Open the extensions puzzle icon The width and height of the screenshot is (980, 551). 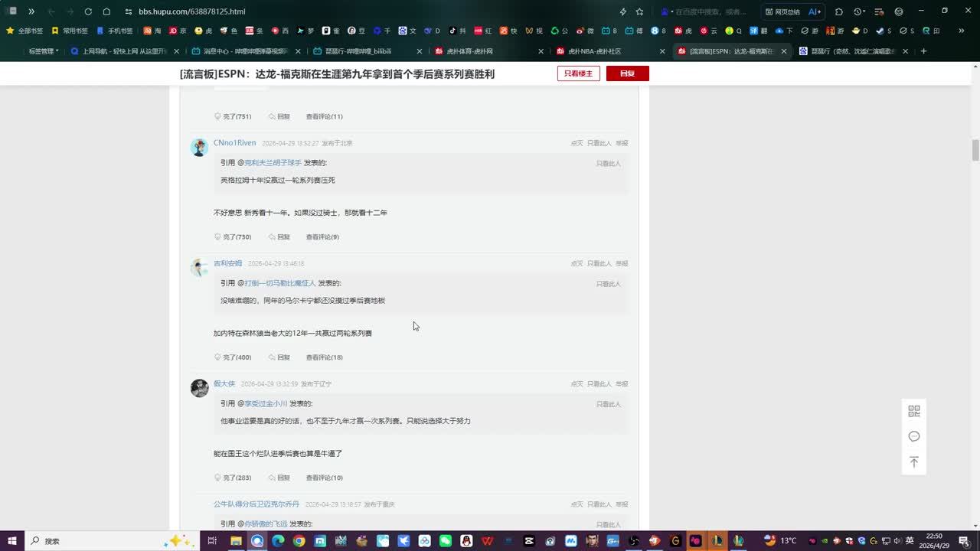coord(839,11)
